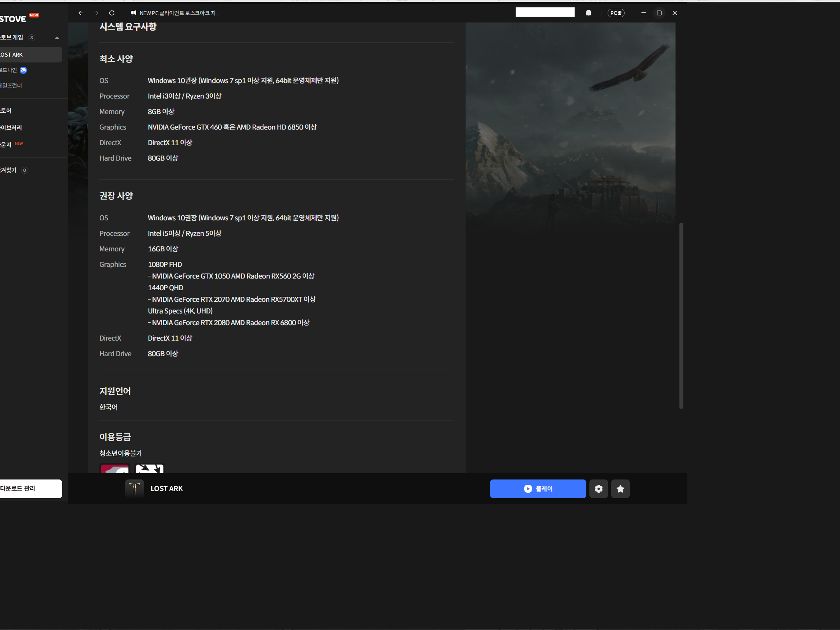Select the 청소년이용불가 rating text

[x=121, y=453]
